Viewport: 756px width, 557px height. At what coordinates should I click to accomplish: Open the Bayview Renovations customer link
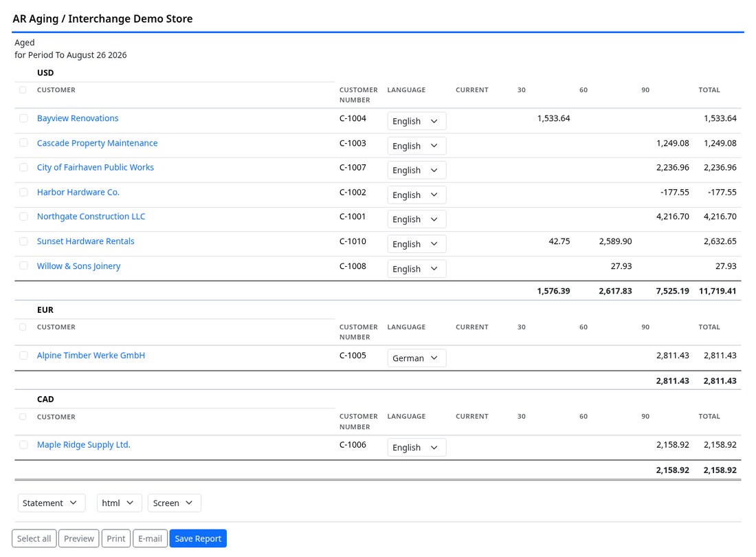click(x=78, y=118)
